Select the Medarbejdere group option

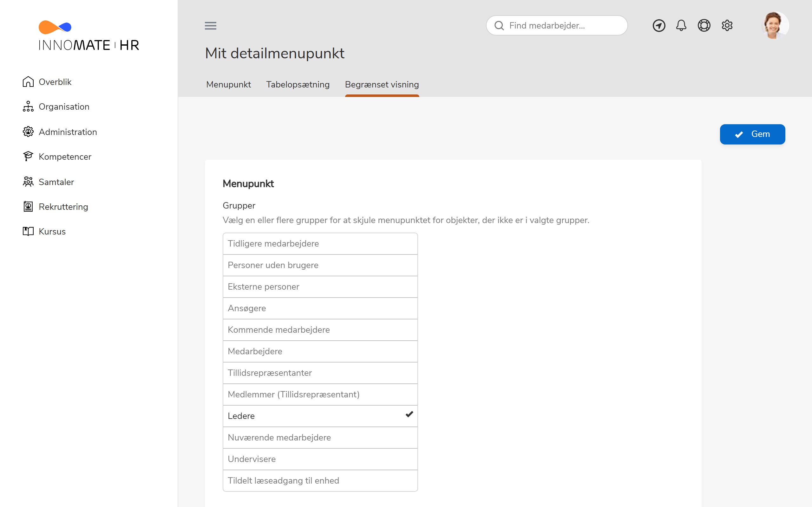point(320,351)
